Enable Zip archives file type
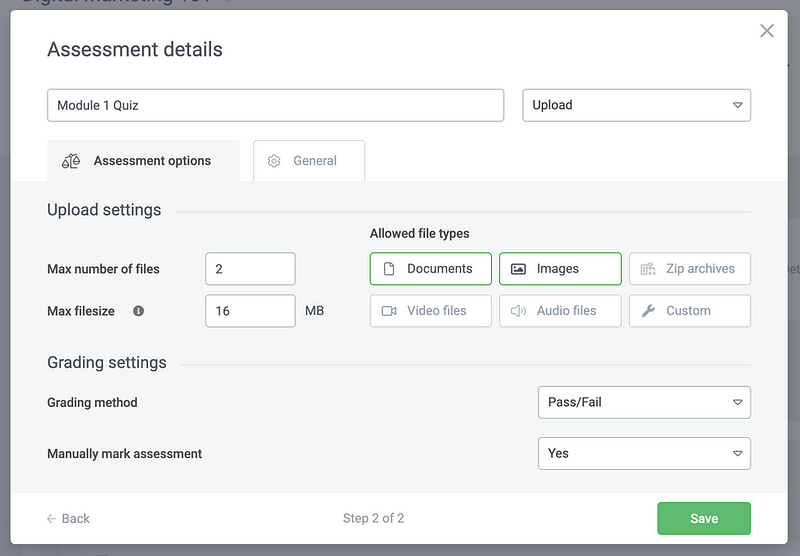This screenshot has height=556, width=800. pos(690,269)
